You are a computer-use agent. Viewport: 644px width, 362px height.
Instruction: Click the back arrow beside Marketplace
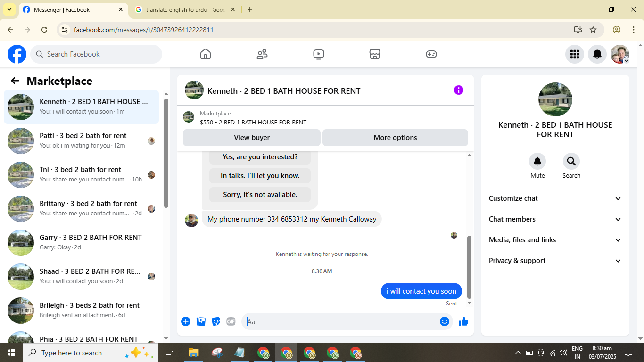(x=15, y=81)
